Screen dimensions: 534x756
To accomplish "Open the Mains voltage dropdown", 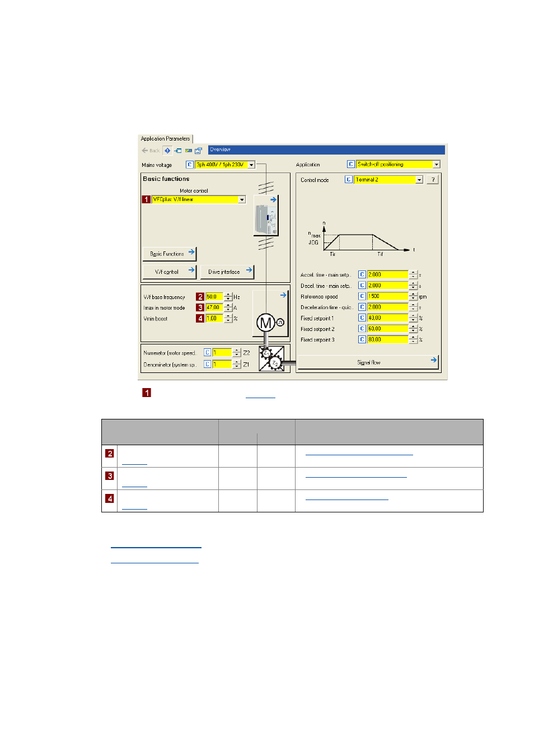I will coord(251,165).
